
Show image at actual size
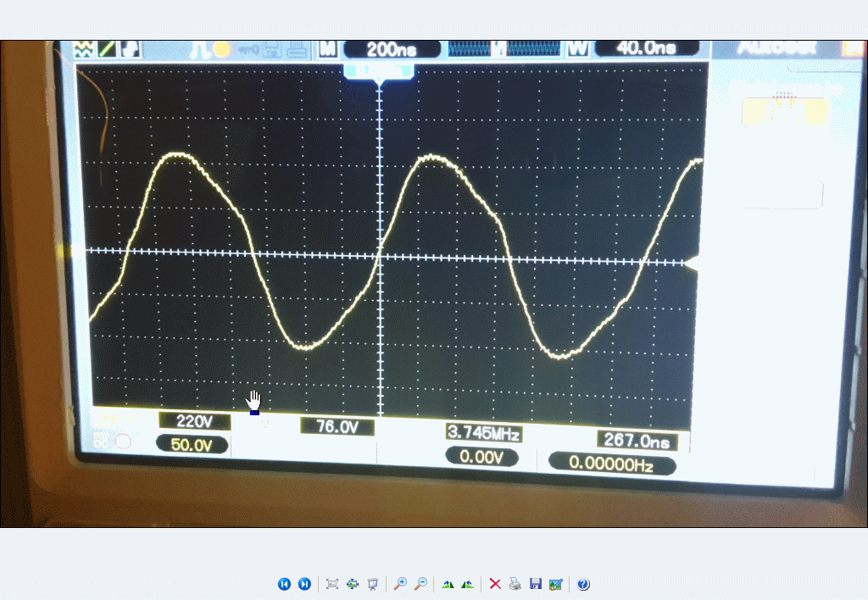tap(353, 584)
